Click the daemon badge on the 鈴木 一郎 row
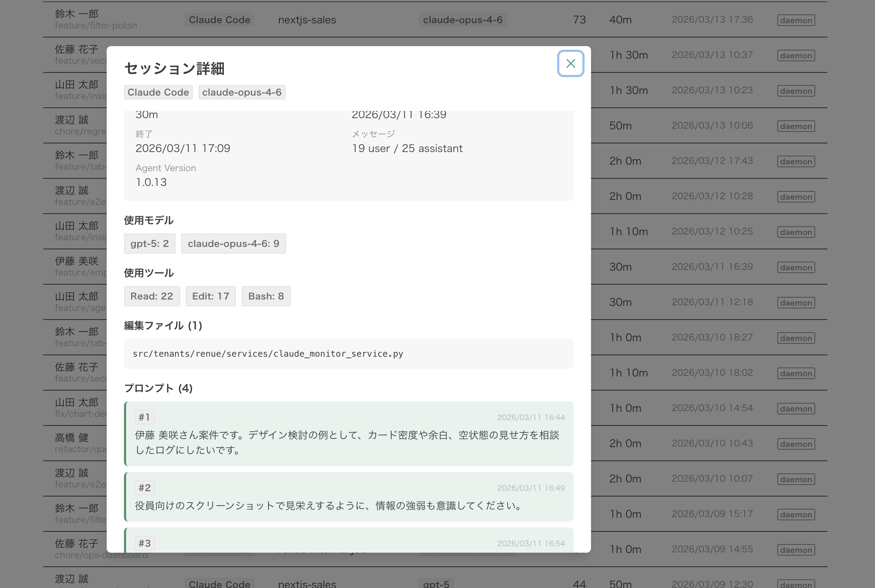The image size is (875, 588). tap(795, 19)
